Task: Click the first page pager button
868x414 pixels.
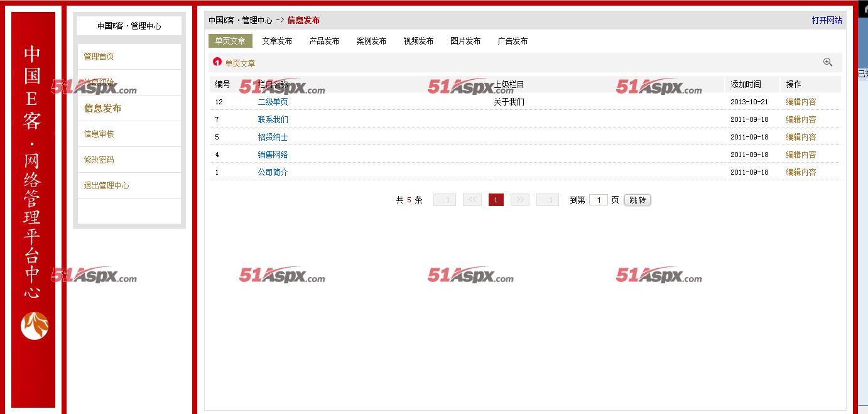Action: [x=445, y=200]
